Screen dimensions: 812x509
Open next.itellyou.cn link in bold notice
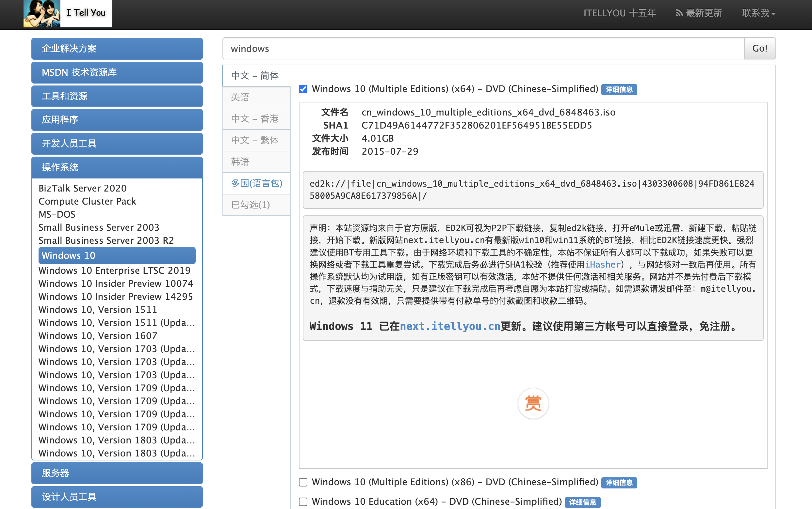pos(449,326)
